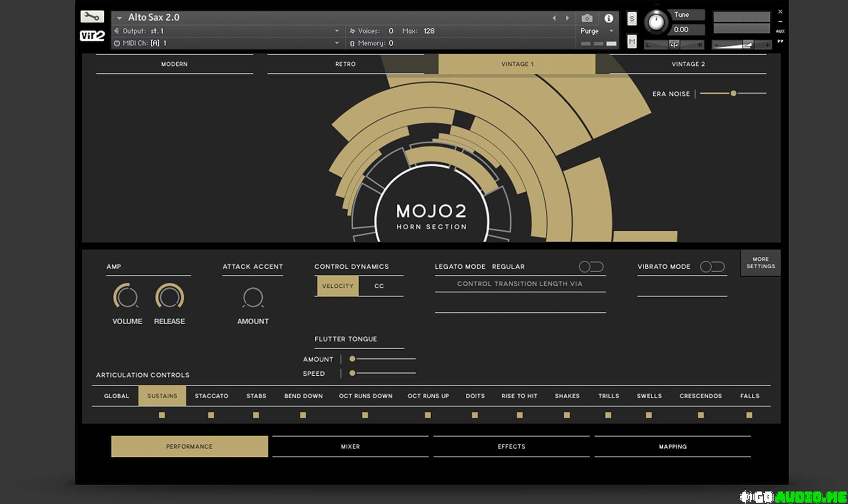Select the RISE TO HIT articulation tab

[519, 396]
